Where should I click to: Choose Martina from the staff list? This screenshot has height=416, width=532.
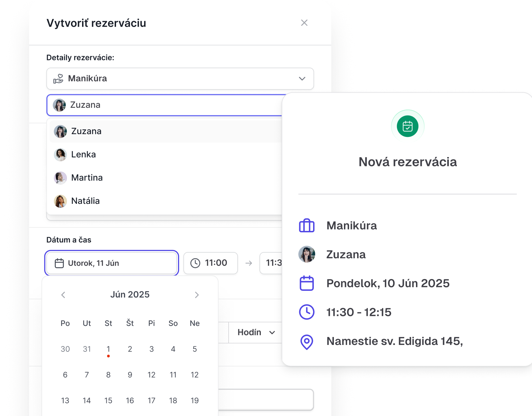pos(87,178)
